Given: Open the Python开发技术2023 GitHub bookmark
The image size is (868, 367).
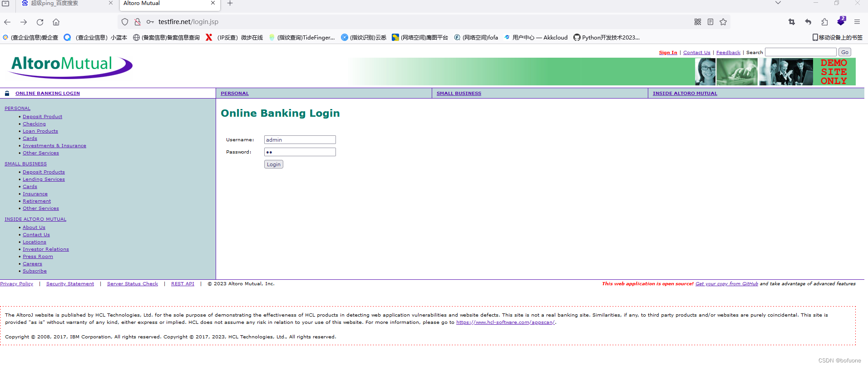Looking at the screenshot, I should pyautogui.click(x=607, y=38).
